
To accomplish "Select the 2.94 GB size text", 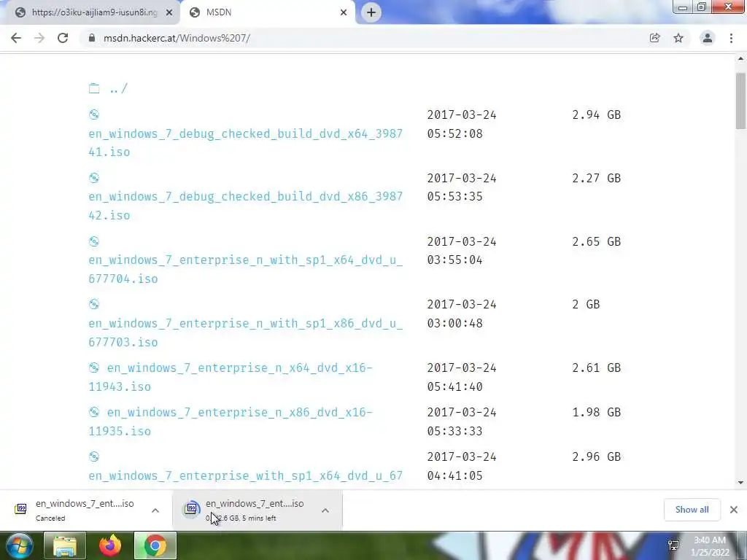I will click(x=597, y=114).
